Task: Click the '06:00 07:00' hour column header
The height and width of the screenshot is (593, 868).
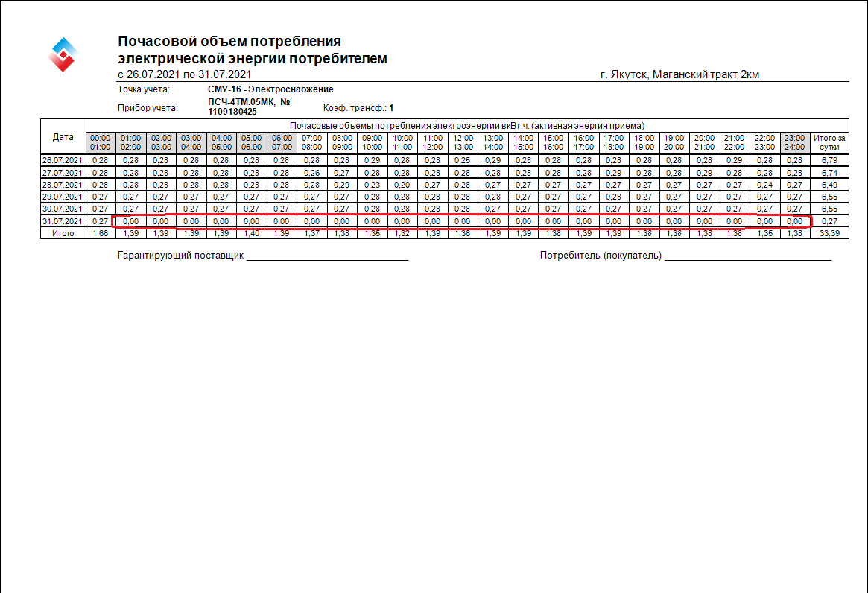Action: point(281,143)
